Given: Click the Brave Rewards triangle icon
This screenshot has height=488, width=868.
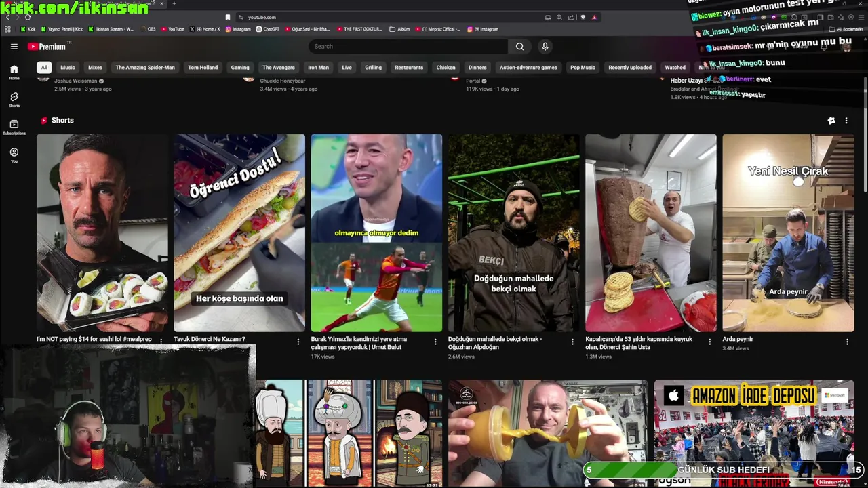Looking at the screenshot, I should tap(594, 17).
